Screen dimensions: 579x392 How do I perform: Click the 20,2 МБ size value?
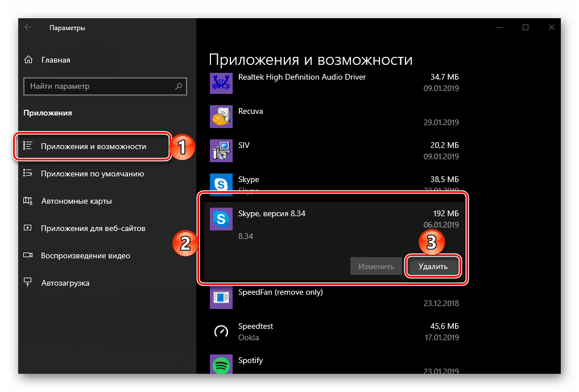[x=445, y=145]
